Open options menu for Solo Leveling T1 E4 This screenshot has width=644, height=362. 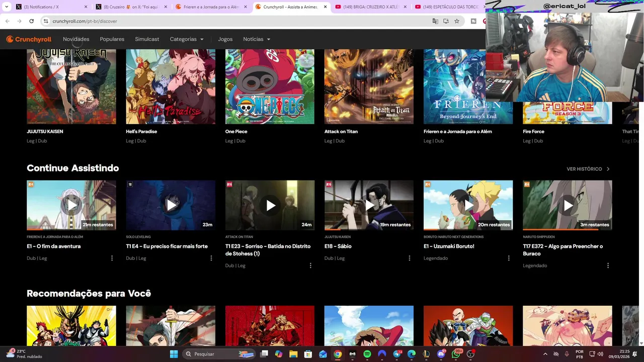pos(211,258)
